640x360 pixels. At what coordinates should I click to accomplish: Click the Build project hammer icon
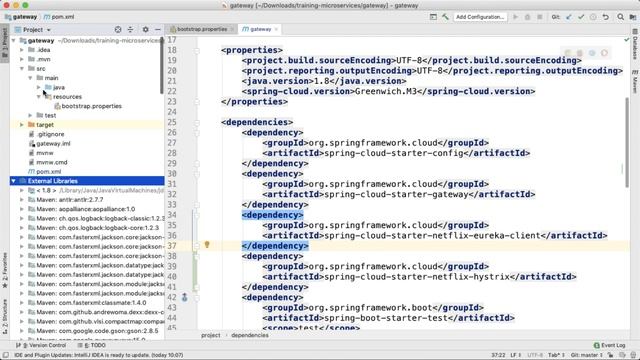pos(445,17)
